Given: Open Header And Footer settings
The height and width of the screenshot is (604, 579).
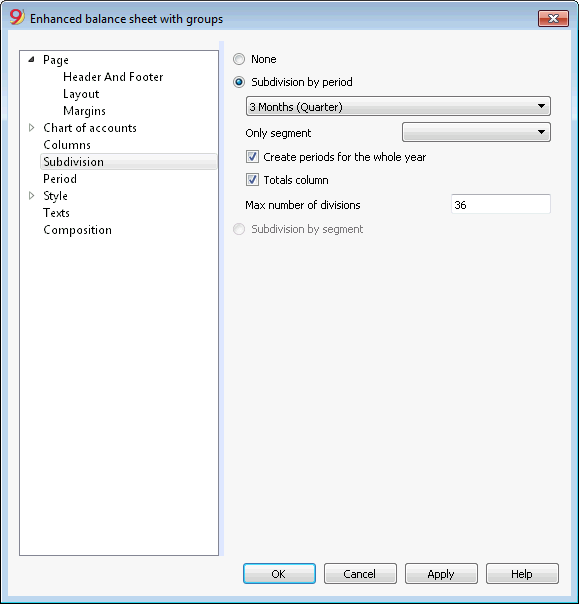Looking at the screenshot, I should coord(113,77).
